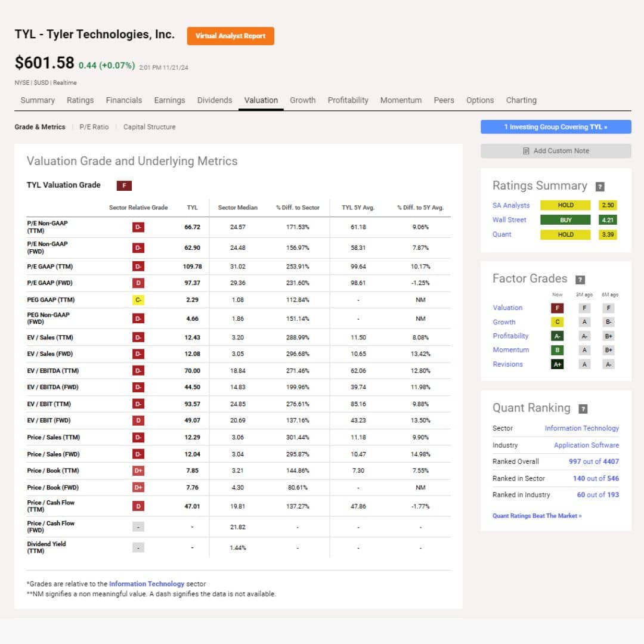The height and width of the screenshot is (644, 644).
Task: Click the D- grade badge for EV / EBITDA (FWD)
Action: 138,388
